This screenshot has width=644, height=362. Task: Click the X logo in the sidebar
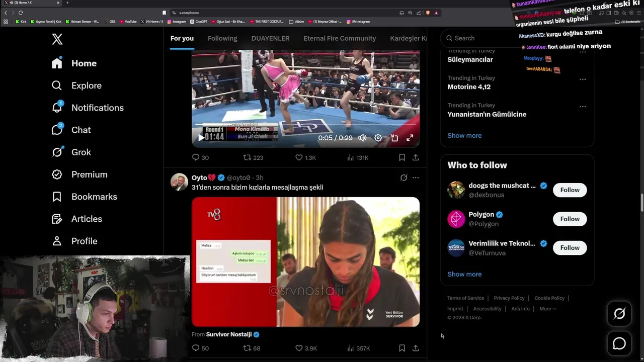pos(57,39)
